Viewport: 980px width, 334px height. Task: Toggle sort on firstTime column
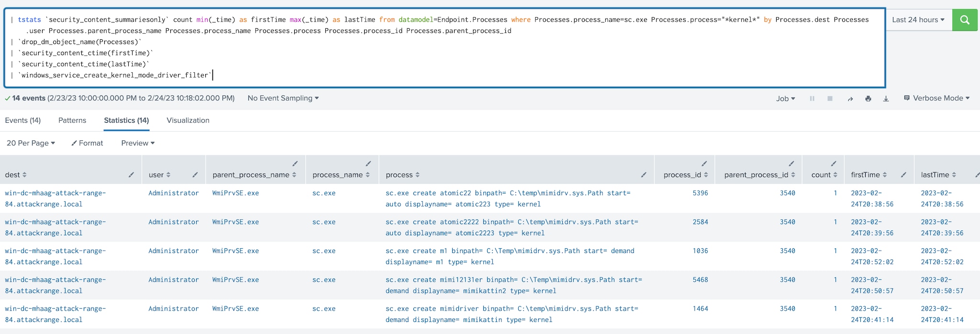(x=869, y=175)
